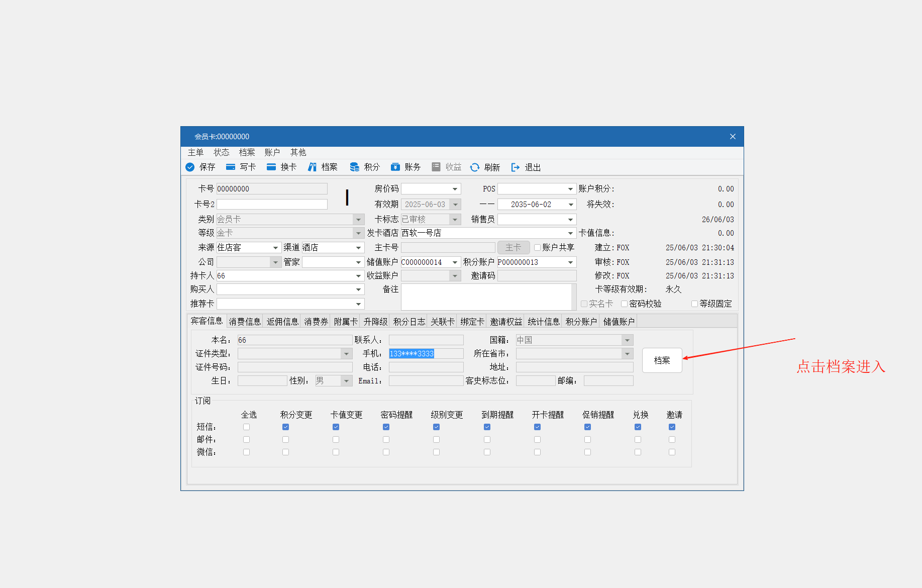This screenshot has width=922, height=588.
Task: Close the 会员卡 window
Action: click(733, 137)
